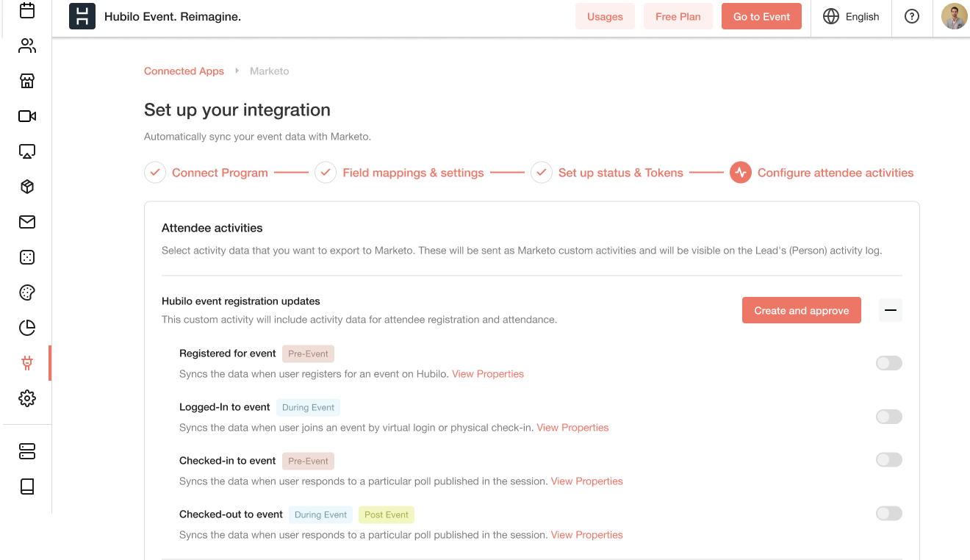Click the Connect Program checkmark step icon
This screenshot has width=970, height=560.
[154, 173]
